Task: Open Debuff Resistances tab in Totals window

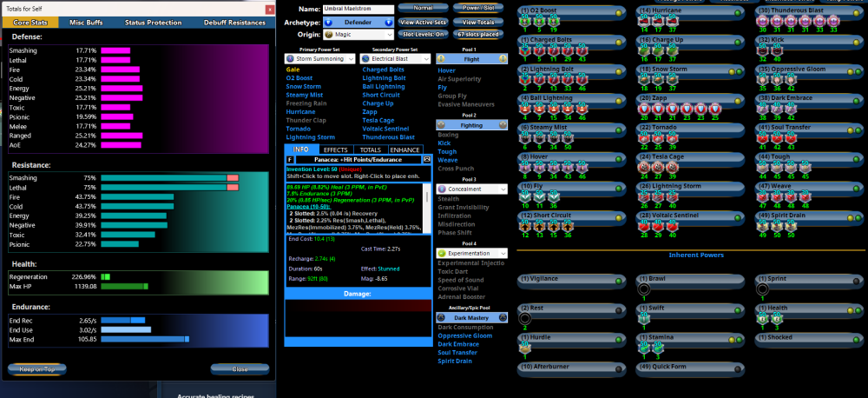Action: click(234, 23)
